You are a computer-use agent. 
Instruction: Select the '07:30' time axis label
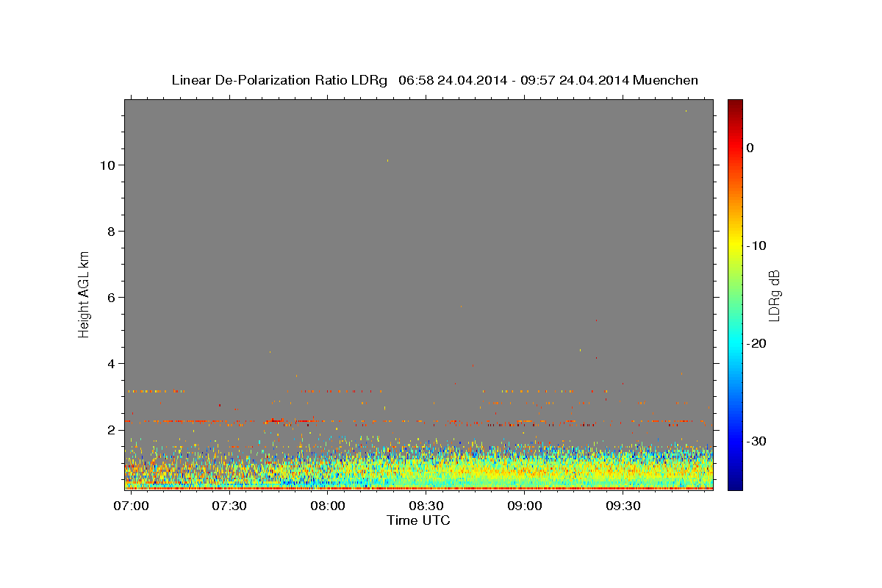click(229, 506)
